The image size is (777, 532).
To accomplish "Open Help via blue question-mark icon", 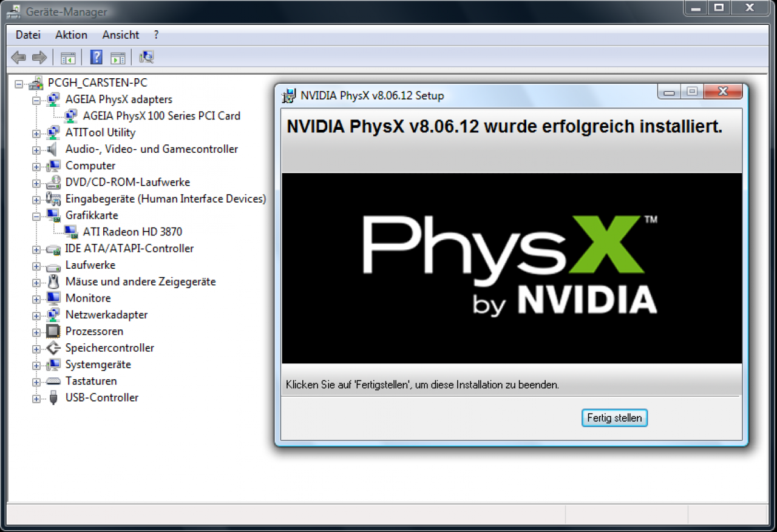I will pos(96,58).
